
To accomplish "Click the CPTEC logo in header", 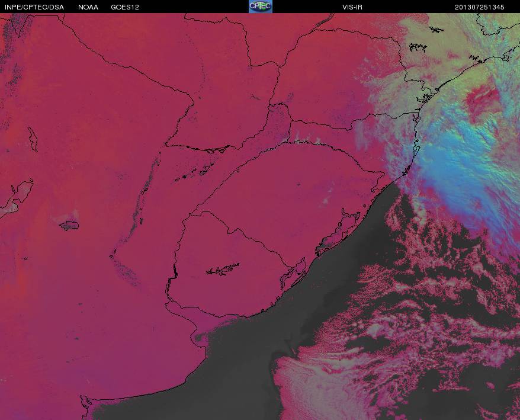I will [x=261, y=7].
